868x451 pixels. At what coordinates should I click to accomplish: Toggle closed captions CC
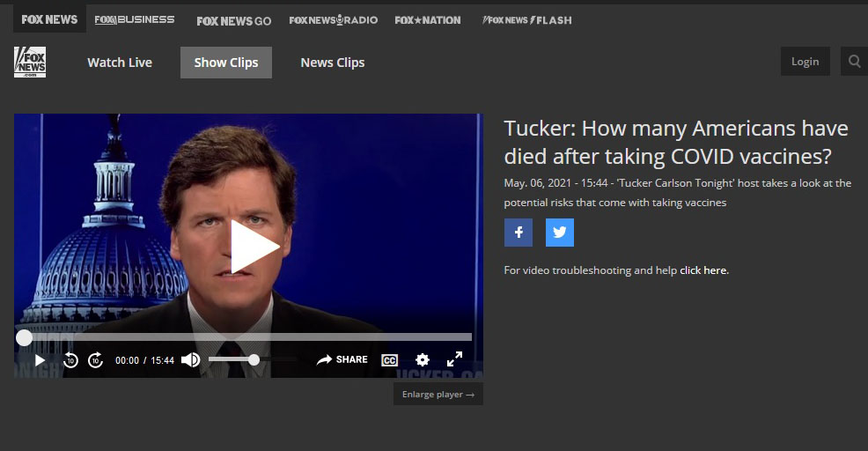390,360
